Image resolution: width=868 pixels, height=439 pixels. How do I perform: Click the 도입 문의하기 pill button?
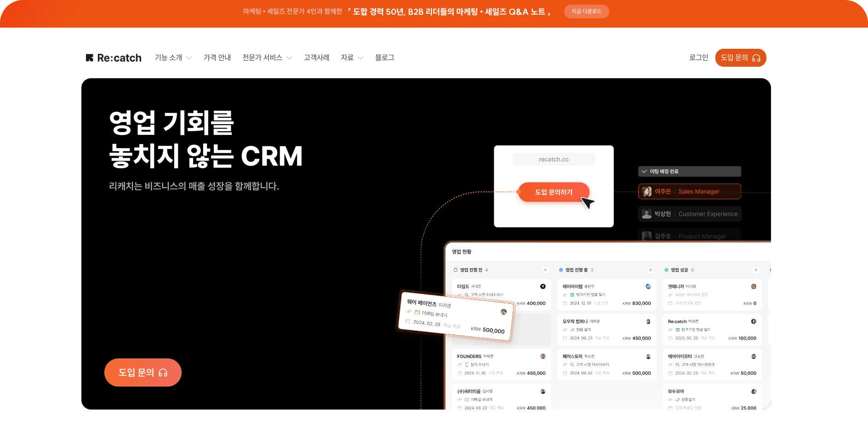click(x=554, y=192)
